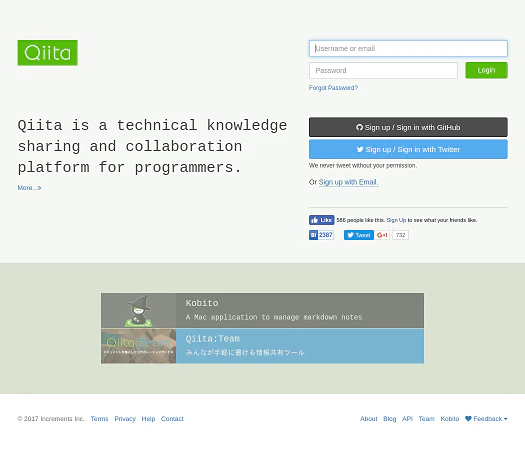Click the Kobito wizard mascot image

coord(139,310)
